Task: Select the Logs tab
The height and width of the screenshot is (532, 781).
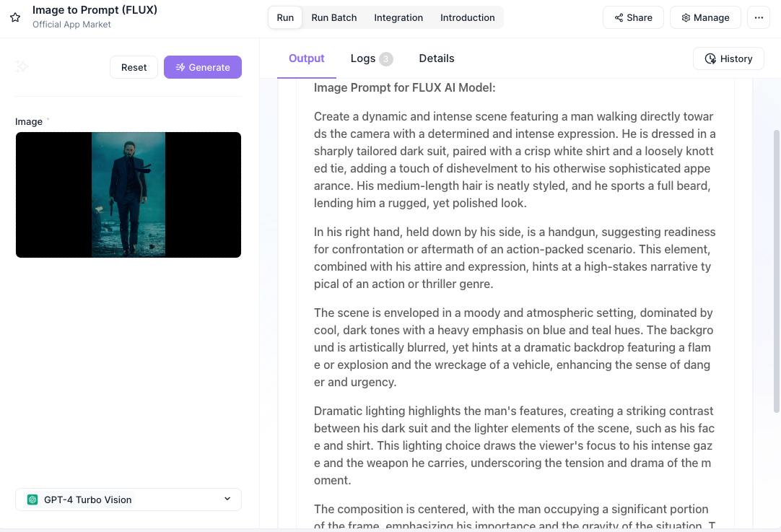Action: pos(372,58)
